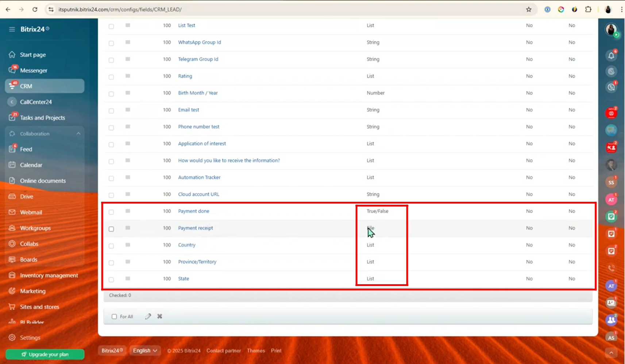
Task: Open the Sites and stores cart icon
Action: [x=12, y=307]
